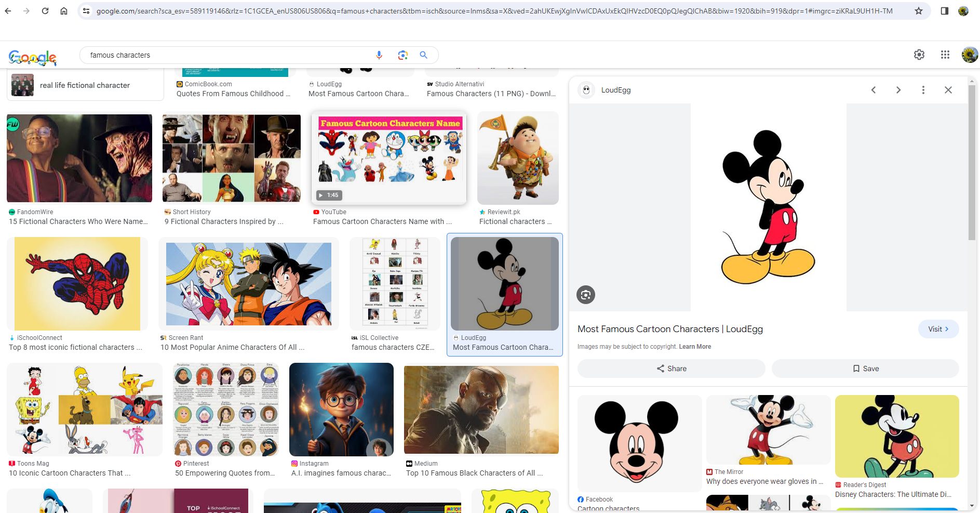Open the browser home page icon
Viewport: 980px width, 513px height.
pos(64,11)
